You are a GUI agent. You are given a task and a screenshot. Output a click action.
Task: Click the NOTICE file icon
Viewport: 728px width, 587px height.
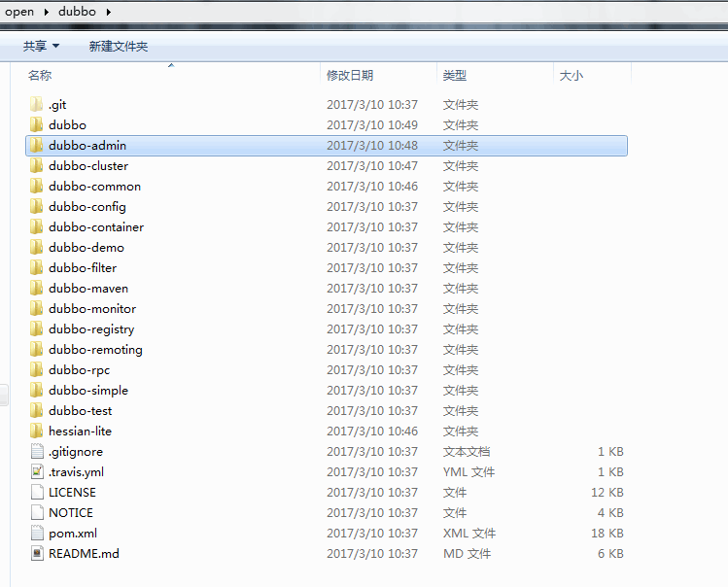click(37, 513)
